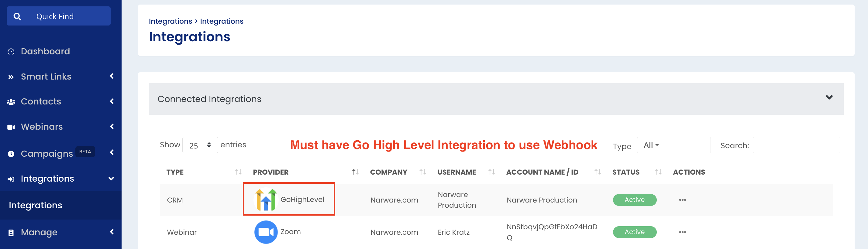Viewport: 868px width, 249px height.
Task: Collapse the Integrations menu chevron
Action: [111, 179]
